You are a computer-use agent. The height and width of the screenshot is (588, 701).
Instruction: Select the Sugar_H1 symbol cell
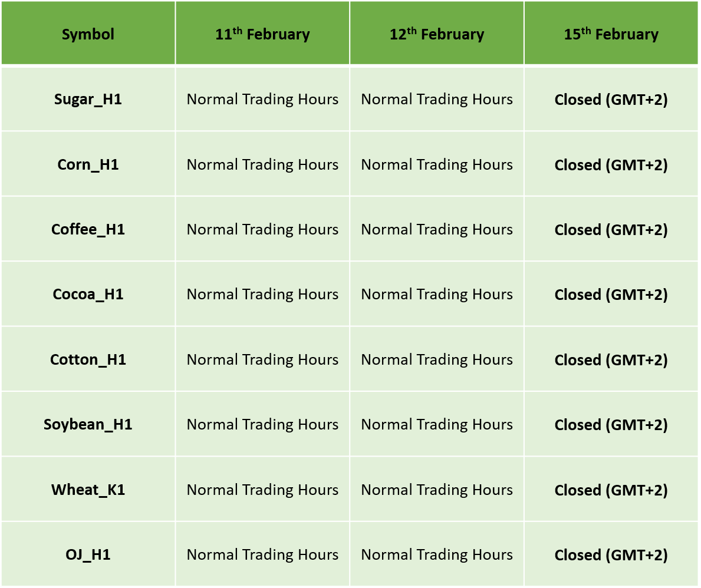[x=88, y=99]
